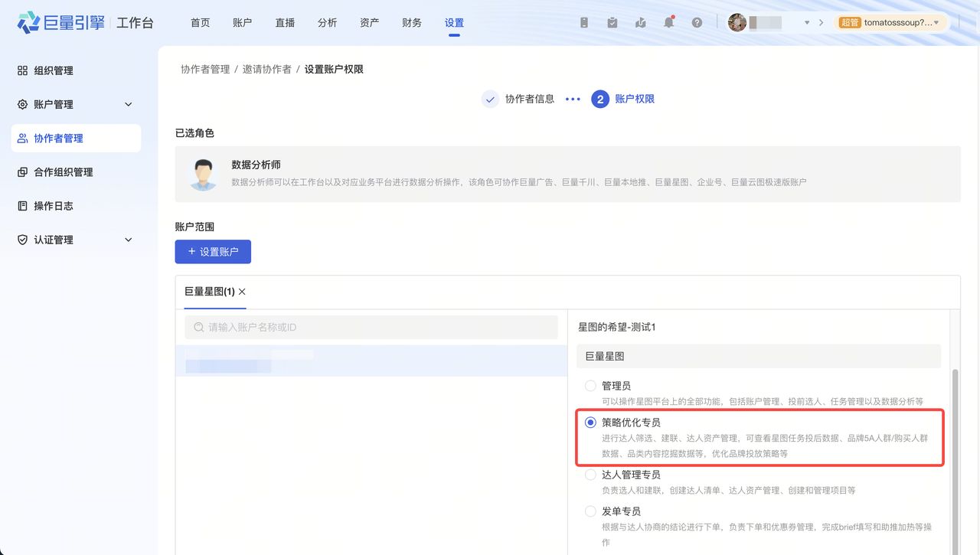Click the search magnifier icon

point(199,328)
